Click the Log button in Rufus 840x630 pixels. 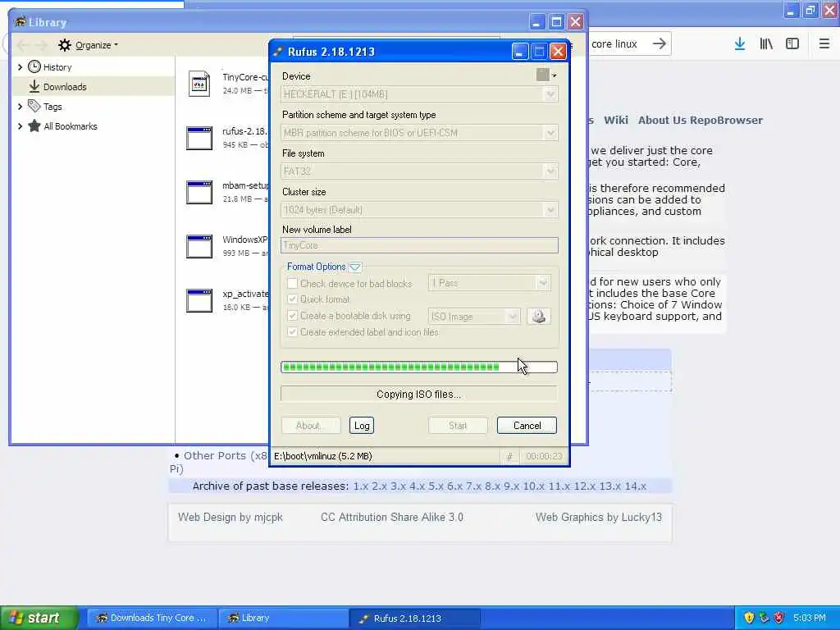[x=362, y=426]
